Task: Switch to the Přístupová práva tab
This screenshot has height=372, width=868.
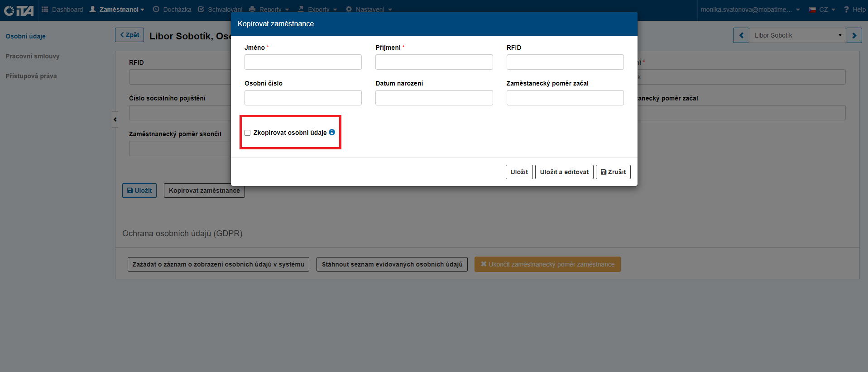Action: tap(31, 76)
